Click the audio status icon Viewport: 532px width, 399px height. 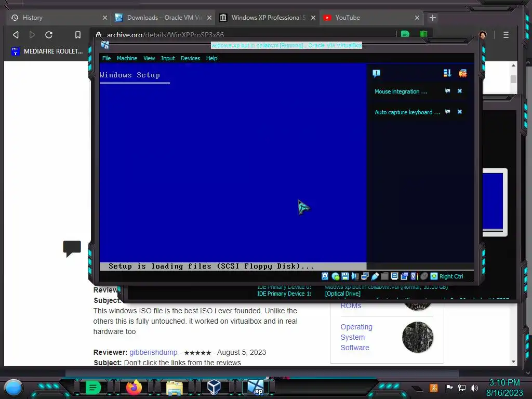tap(355, 276)
